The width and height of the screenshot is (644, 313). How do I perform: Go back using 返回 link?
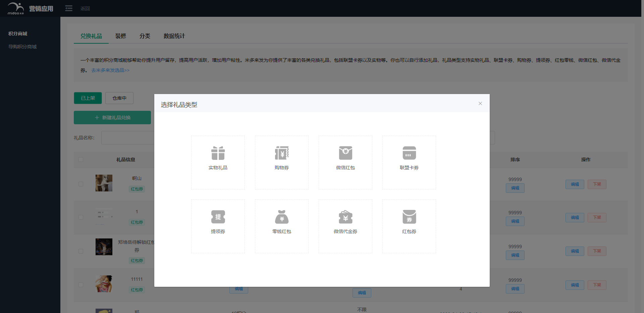pyautogui.click(x=85, y=8)
